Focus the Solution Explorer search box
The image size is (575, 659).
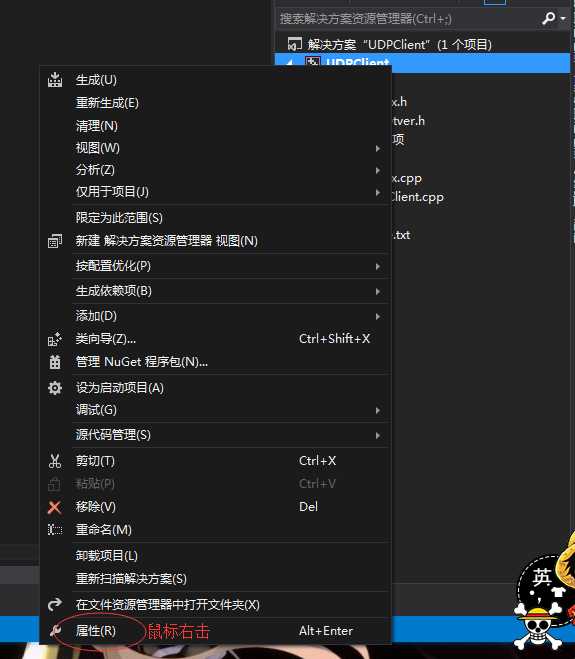[x=408, y=18]
